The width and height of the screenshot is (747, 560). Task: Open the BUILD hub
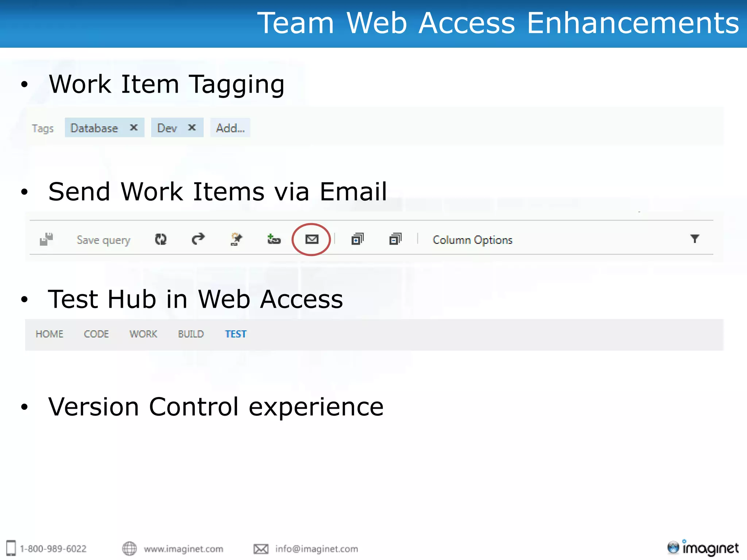[191, 334]
